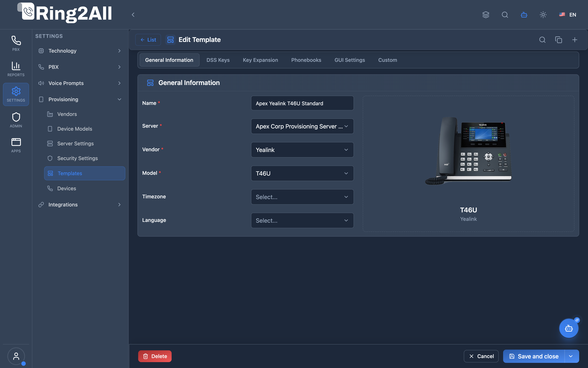Screen dimensions: 588x368
Task: Open the Vendor dropdown showing Yealink
Action: click(x=302, y=150)
